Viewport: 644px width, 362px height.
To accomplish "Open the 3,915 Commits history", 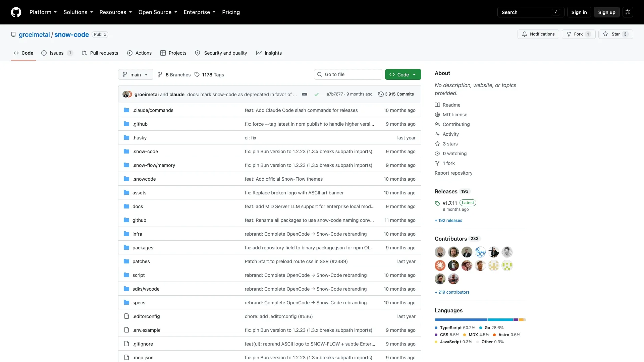I will (x=396, y=94).
